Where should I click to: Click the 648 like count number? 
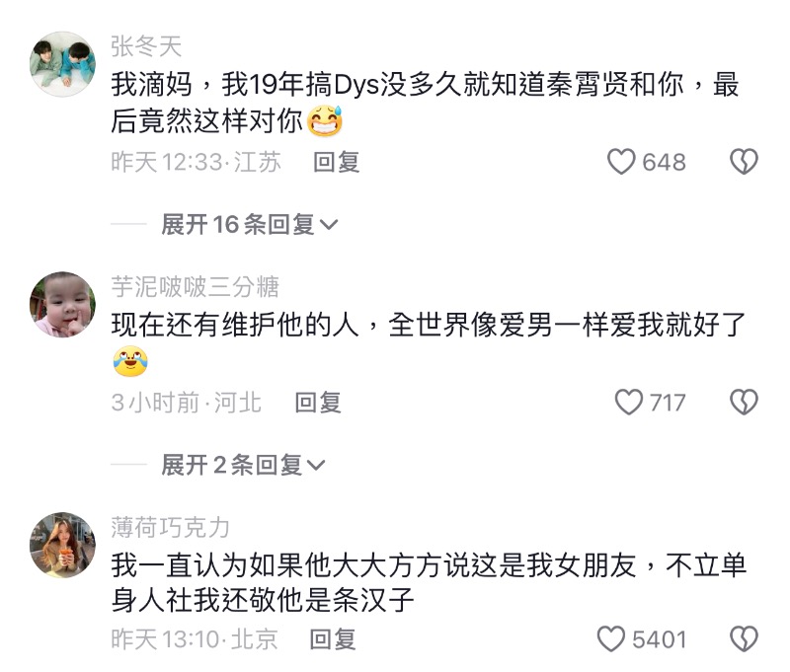664,163
